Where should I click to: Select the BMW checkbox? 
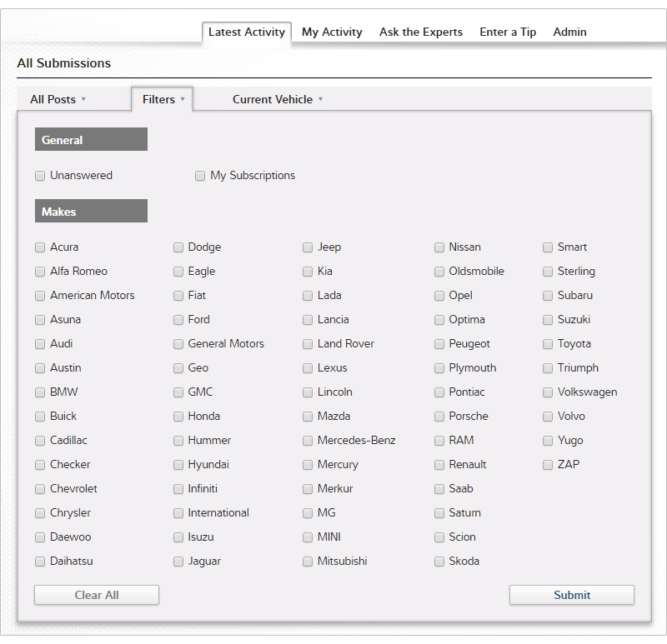click(x=40, y=392)
